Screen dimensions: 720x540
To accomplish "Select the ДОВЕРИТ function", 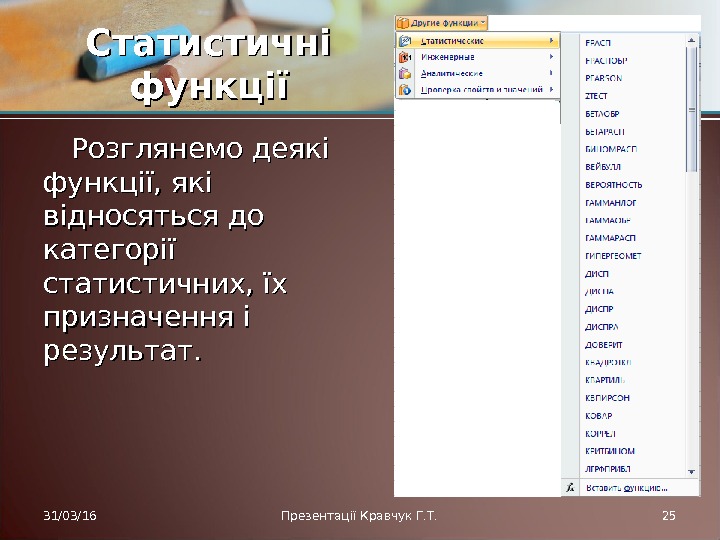I will (603, 345).
